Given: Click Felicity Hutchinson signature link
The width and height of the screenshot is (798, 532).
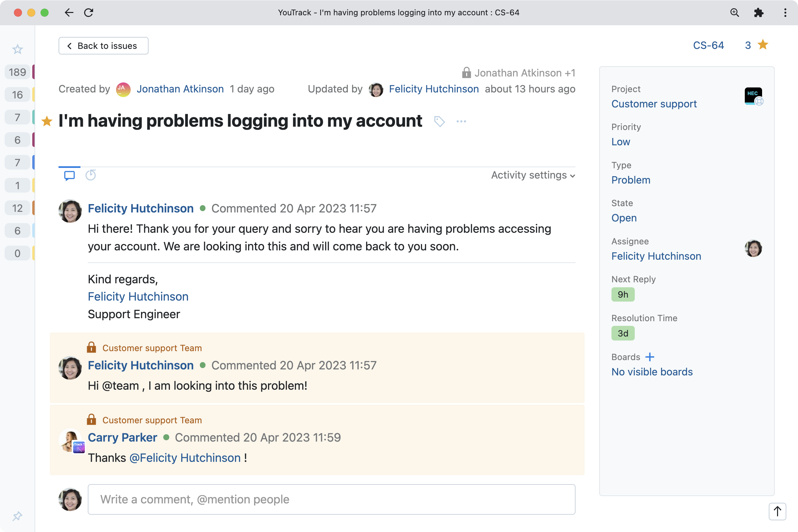Looking at the screenshot, I should click(138, 297).
